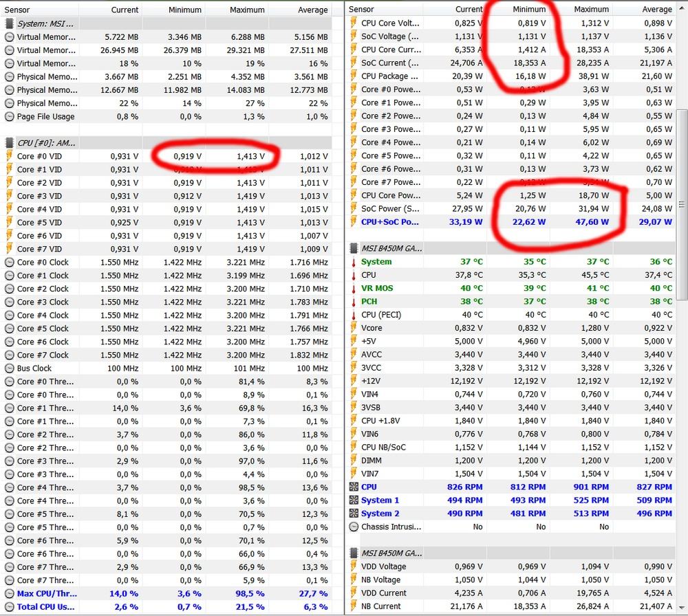Image resolution: width=688 pixels, height=616 pixels.
Task: Click the scrollbar down arrow in right panel
Action: (x=681, y=608)
